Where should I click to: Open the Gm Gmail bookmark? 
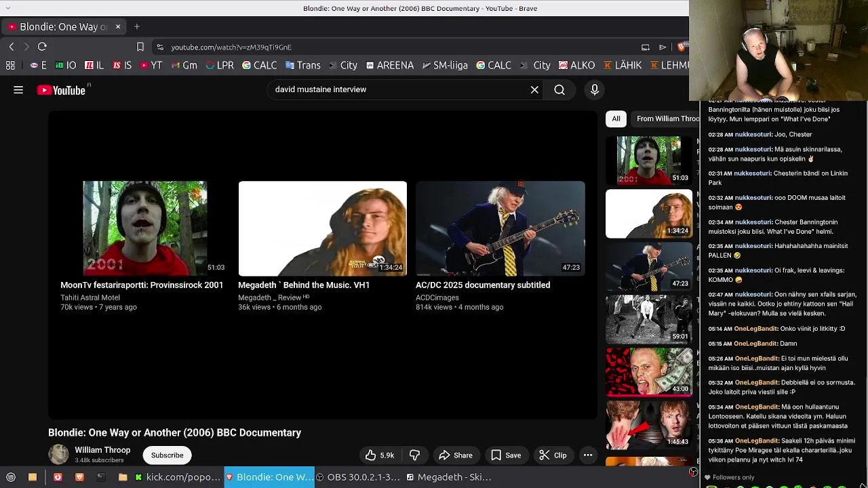tap(184, 65)
